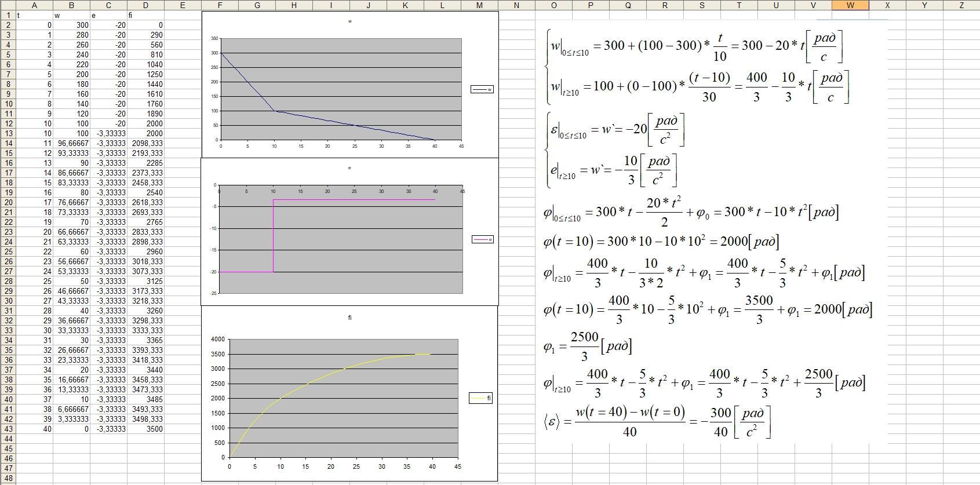Screen dimensions: 980x485
Task: Select column B header
Action: (71, 5)
